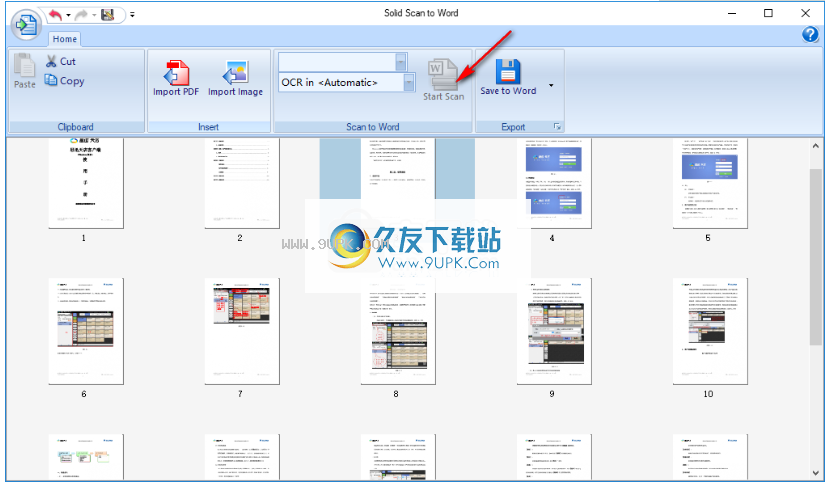
Task: Click the Save icon in quick access toolbar
Action: 108,15
